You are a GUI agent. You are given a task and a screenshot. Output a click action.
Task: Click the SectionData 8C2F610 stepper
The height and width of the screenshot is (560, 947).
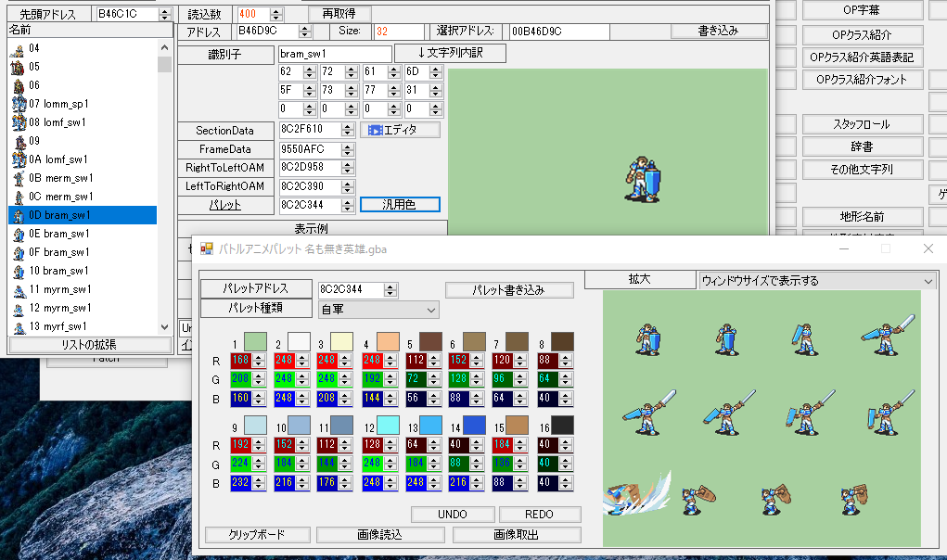coord(347,130)
